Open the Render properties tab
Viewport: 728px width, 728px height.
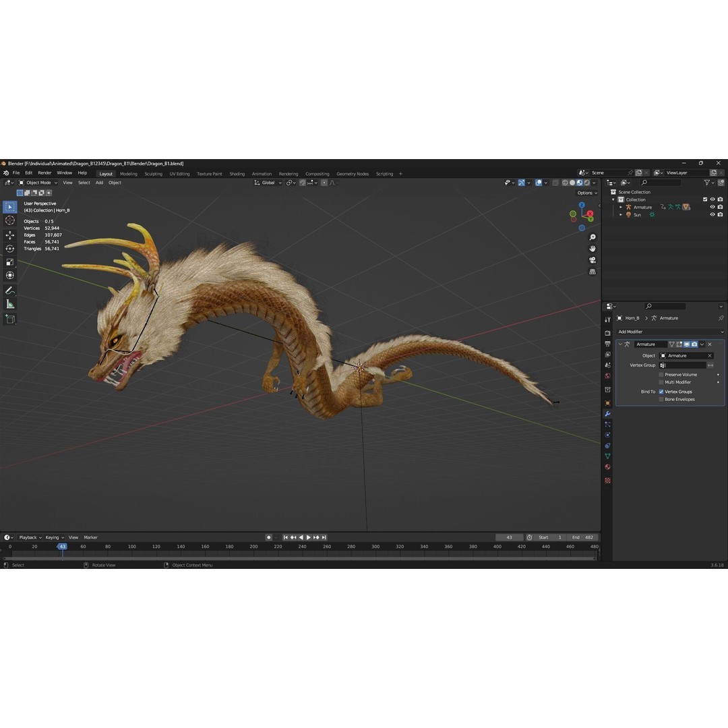tap(608, 333)
